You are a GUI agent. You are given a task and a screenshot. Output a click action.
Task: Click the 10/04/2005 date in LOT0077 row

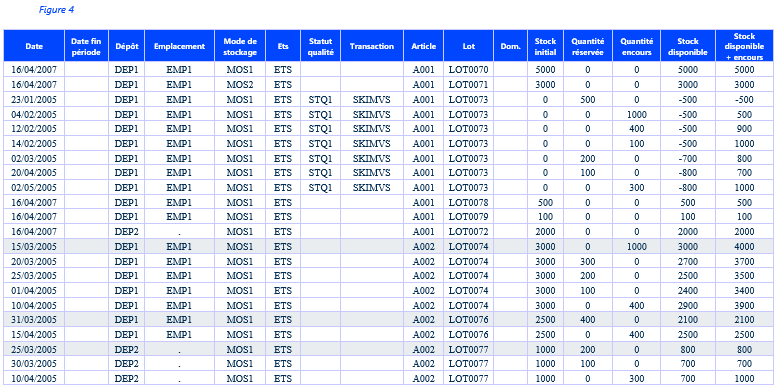tap(34, 379)
